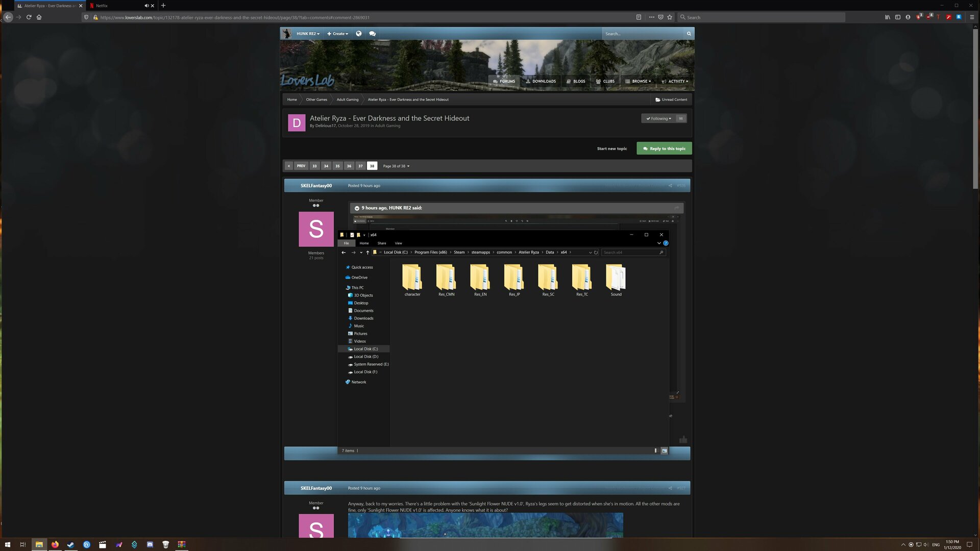Close the Netflix tab
Screen dimensions: 980x551
pyautogui.click(x=153, y=6)
